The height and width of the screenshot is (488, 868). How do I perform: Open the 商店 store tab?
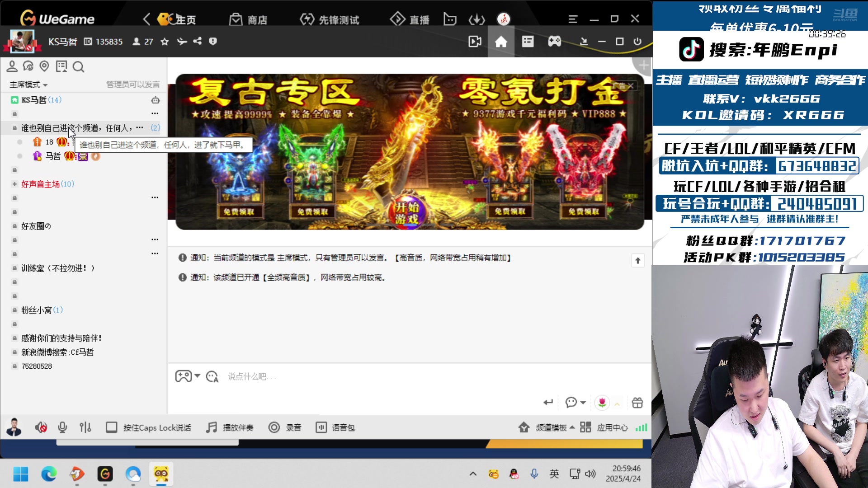pos(248,19)
